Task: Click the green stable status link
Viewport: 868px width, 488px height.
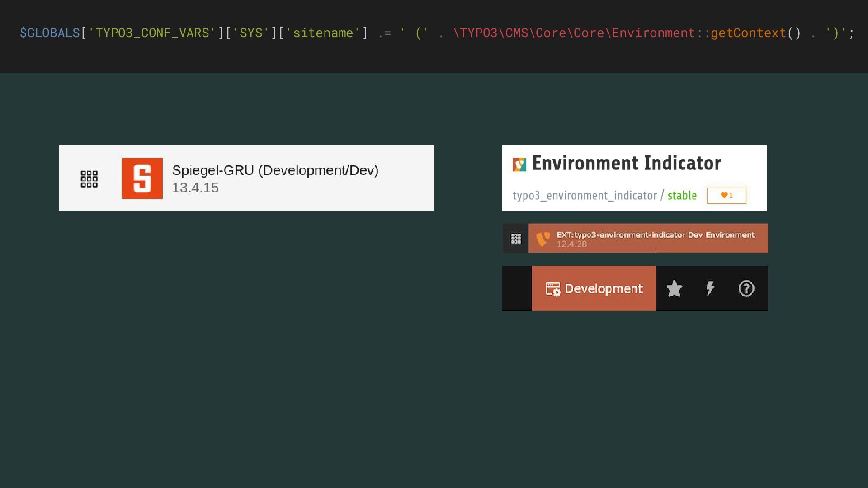Action: tap(682, 196)
